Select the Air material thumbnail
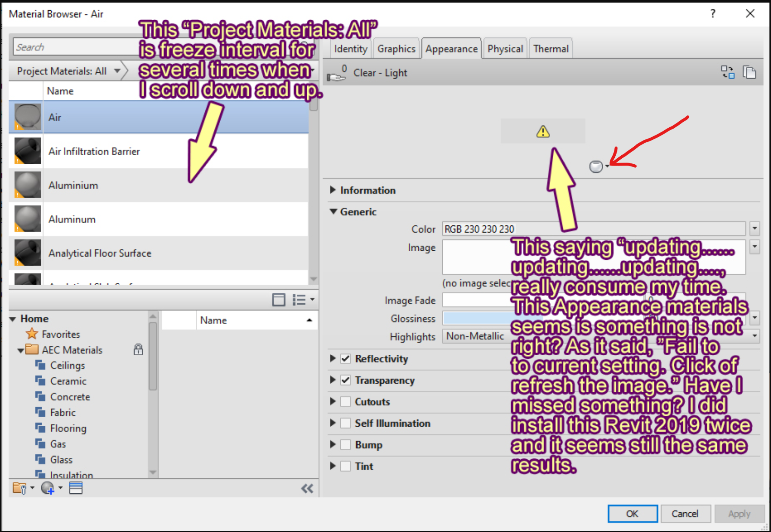This screenshot has height=532, width=771. (28, 117)
